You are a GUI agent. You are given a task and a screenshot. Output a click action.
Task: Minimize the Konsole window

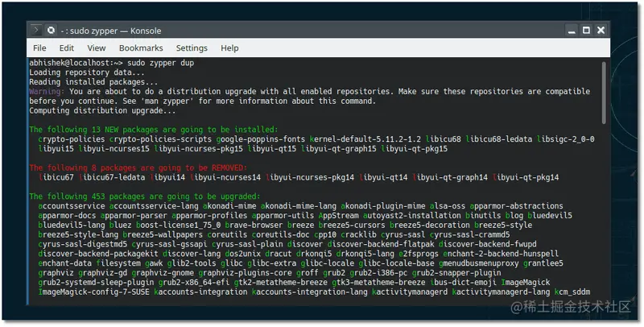coord(572,31)
